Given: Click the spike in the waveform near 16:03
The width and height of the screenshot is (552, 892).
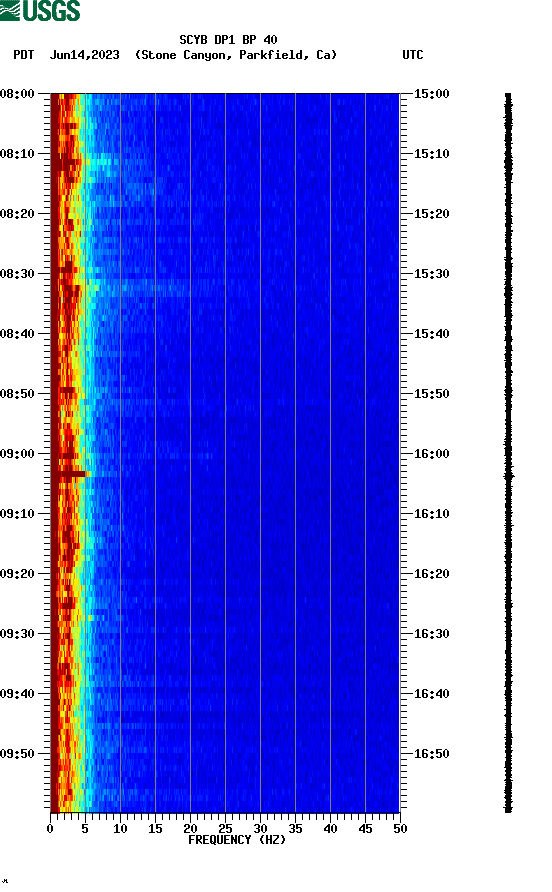Looking at the screenshot, I should pos(509,476).
